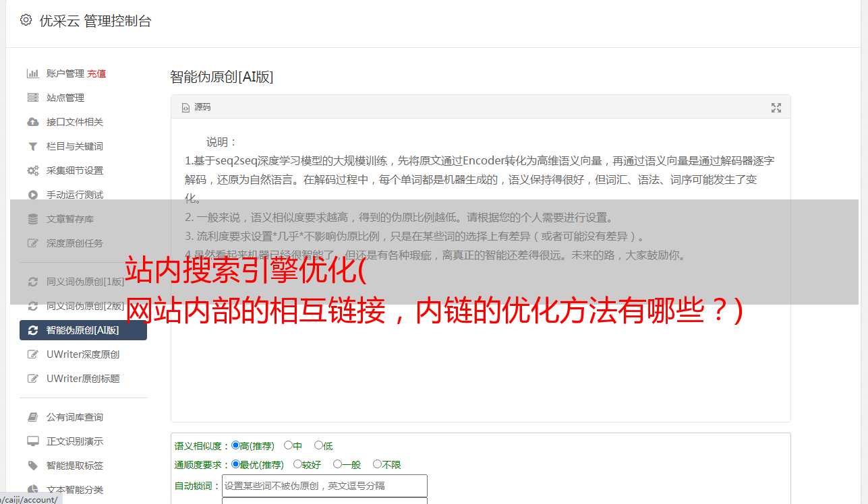The width and height of the screenshot is (868, 504).
Task: Click the book icon for 公有词库查询
Action: [32, 417]
